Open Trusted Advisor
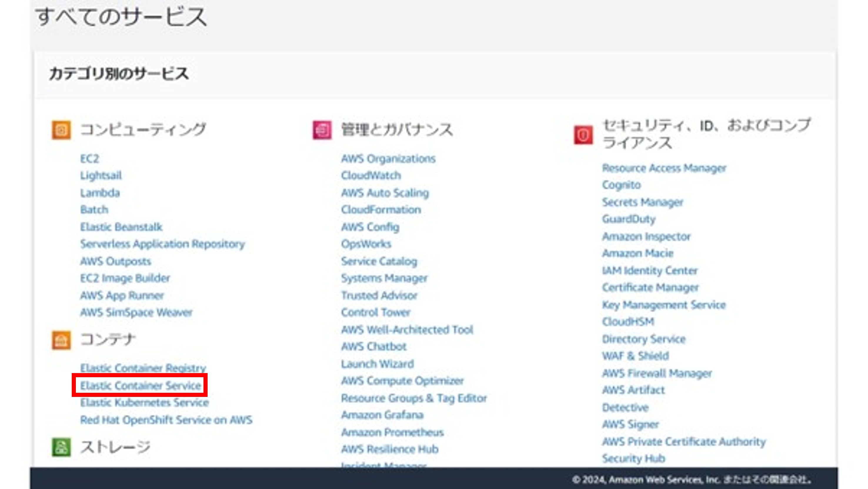The height and width of the screenshot is (489, 868). [379, 296]
